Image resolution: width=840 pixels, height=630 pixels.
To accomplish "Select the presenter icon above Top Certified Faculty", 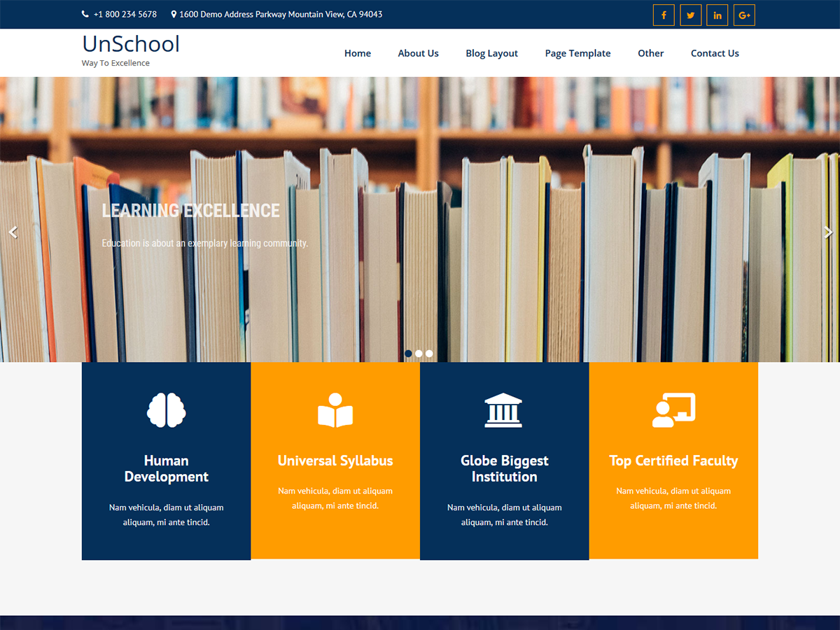I will (x=673, y=411).
